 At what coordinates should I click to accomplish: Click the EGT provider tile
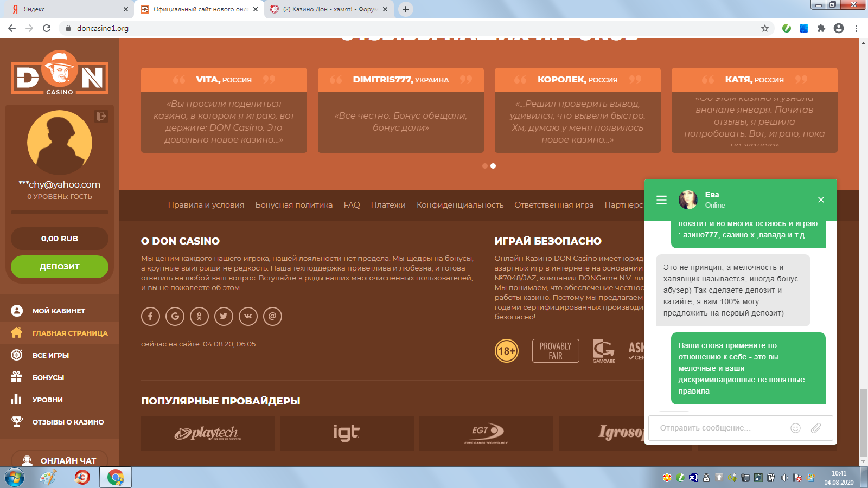click(x=486, y=433)
